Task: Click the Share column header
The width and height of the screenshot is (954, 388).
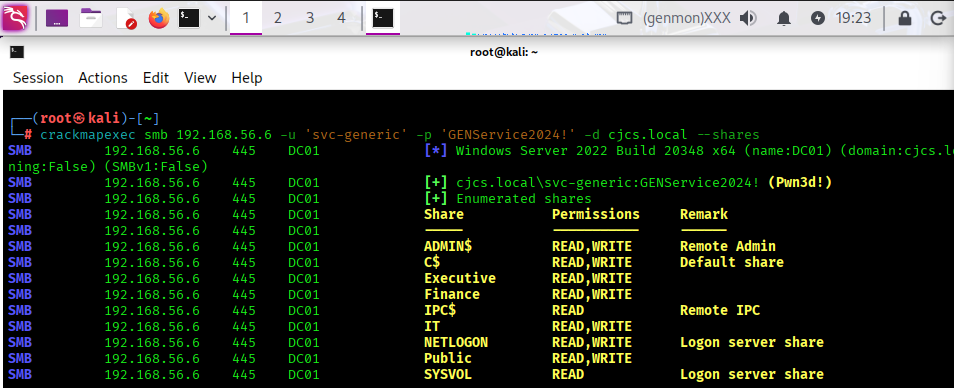Action: [x=444, y=214]
